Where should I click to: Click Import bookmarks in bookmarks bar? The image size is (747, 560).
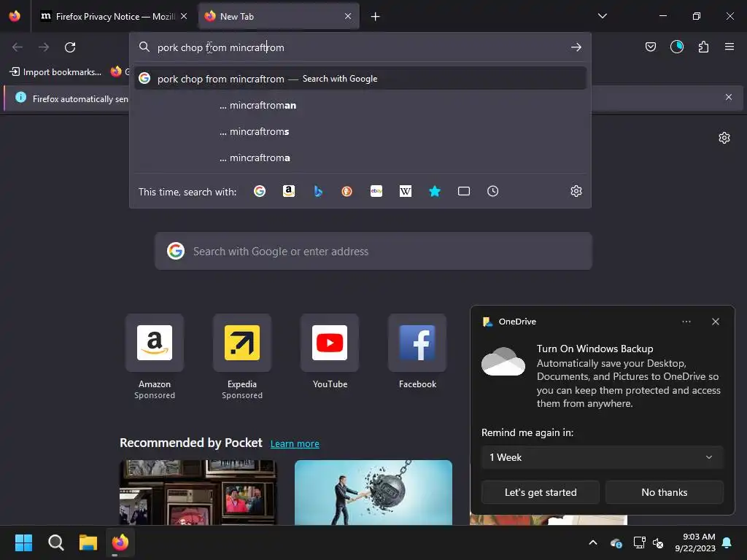point(55,72)
